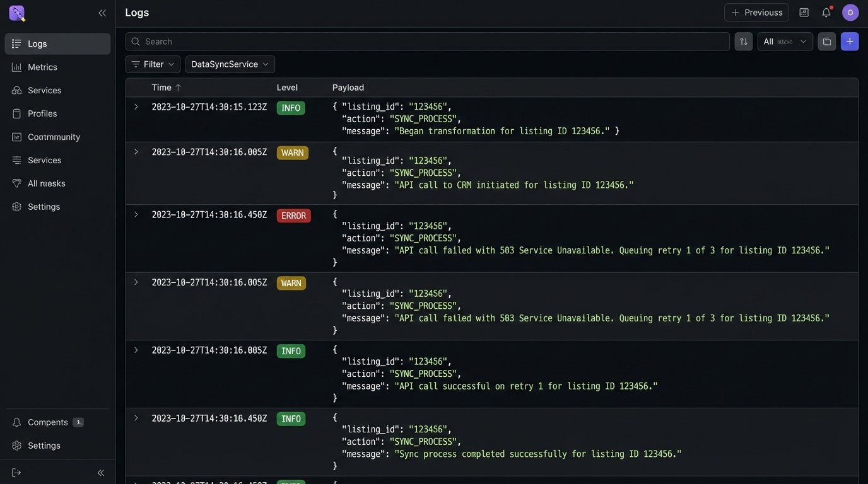This screenshot has width=868, height=484.
Task: Click the folder icon beside the All dropdown
Action: tap(826, 42)
